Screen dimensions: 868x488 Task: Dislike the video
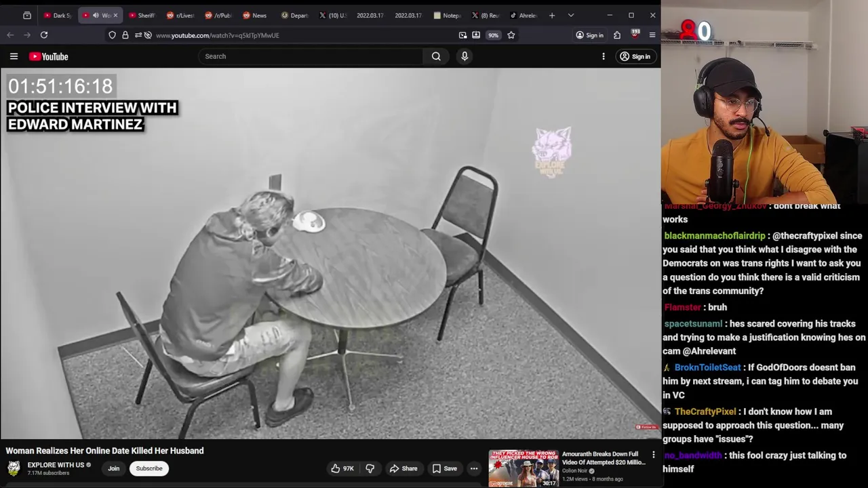coord(370,468)
